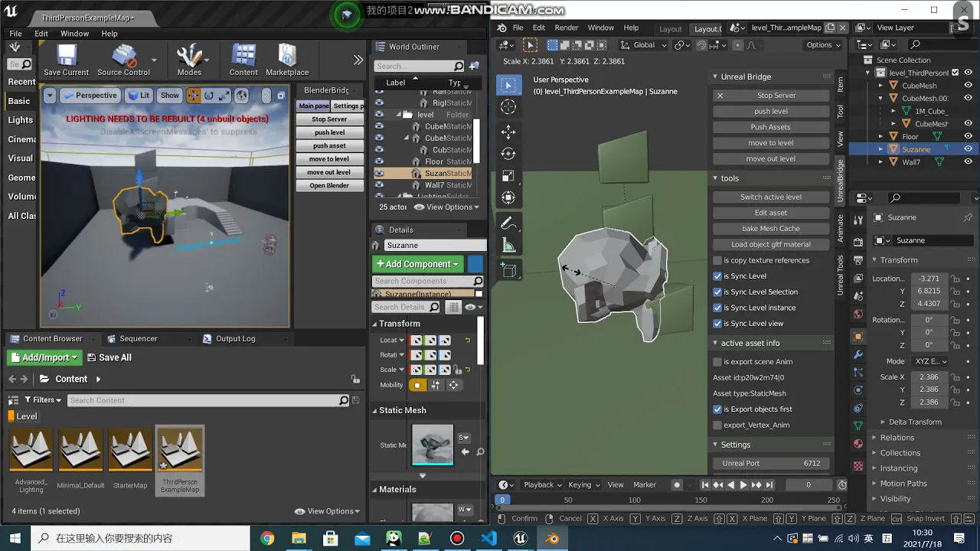Select Blender's Annotate tool
The height and width of the screenshot is (551, 980).
tap(508, 223)
